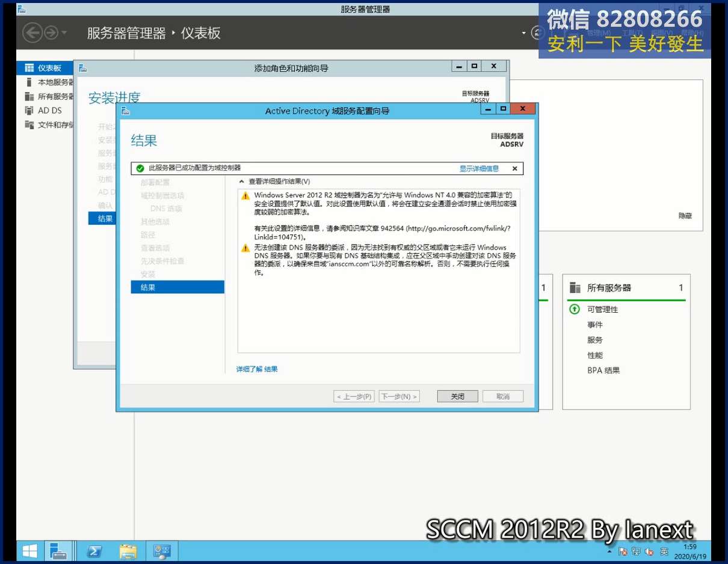Click the Action Center flag tray icon
The image size is (728, 564).
click(x=623, y=551)
